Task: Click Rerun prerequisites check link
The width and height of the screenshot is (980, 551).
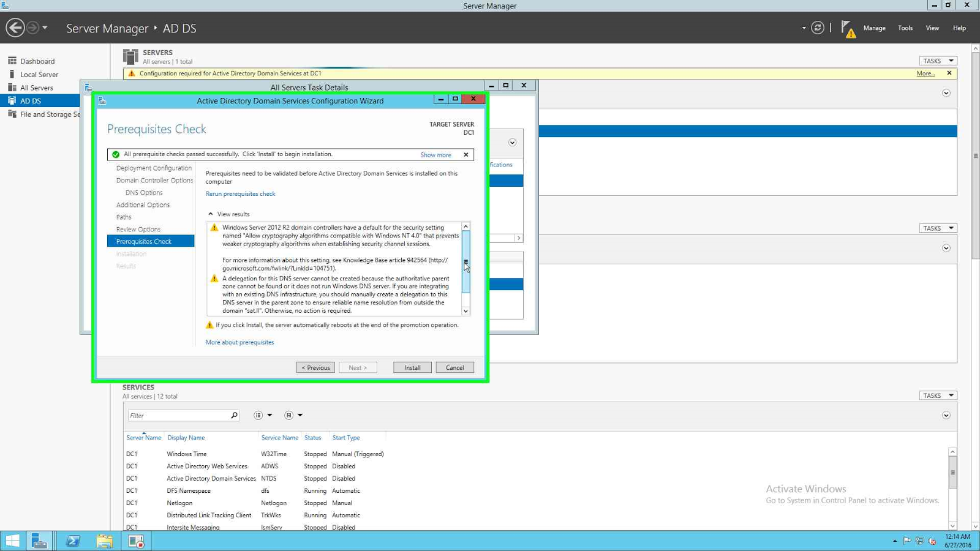Action: pos(240,194)
